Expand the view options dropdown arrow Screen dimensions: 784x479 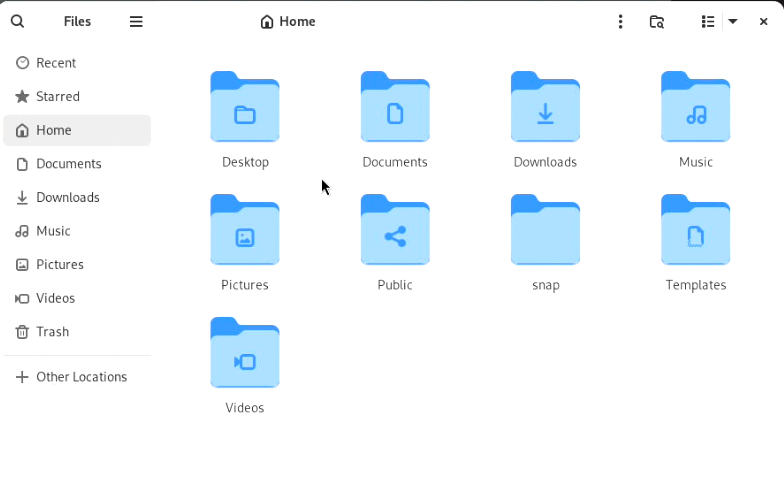(733, 21)
